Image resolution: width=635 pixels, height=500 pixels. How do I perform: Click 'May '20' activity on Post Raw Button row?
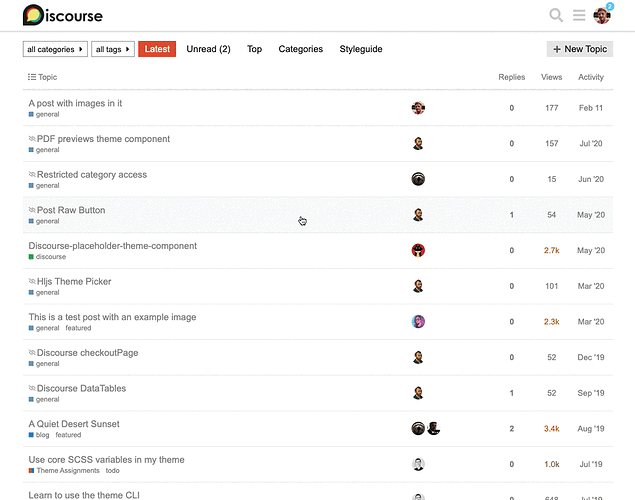[x=591, y=215]
